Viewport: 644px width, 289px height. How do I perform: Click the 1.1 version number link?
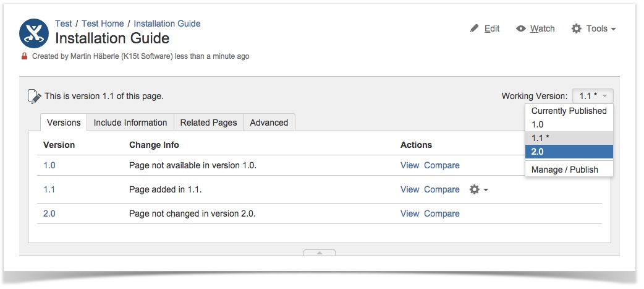[49, 189]
